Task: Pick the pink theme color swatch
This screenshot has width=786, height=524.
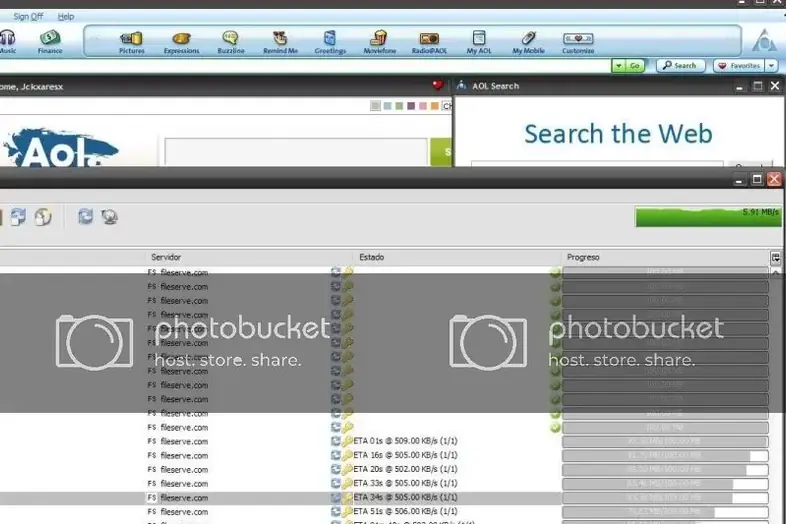Action: (x=423, y=106)
